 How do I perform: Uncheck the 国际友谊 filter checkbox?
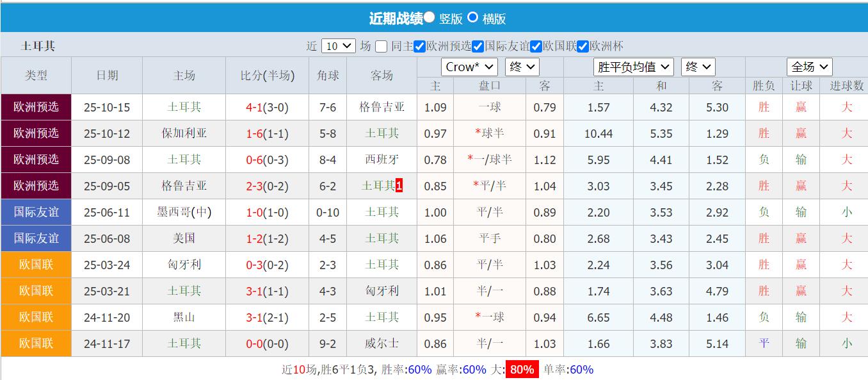click(478, 45)
